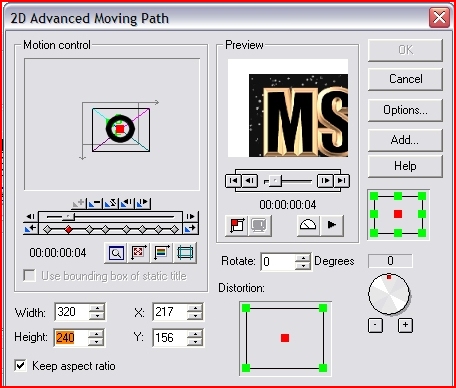Enable Use bounding box of static title

pos(29,276)
